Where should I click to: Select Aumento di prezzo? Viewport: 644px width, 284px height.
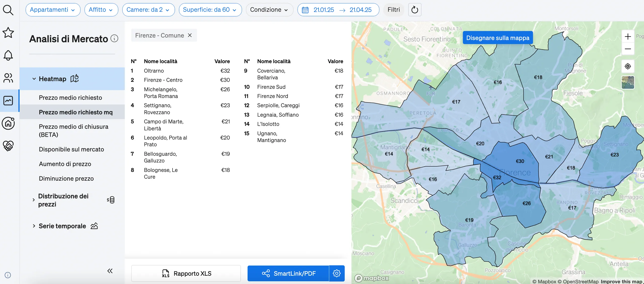65,164
